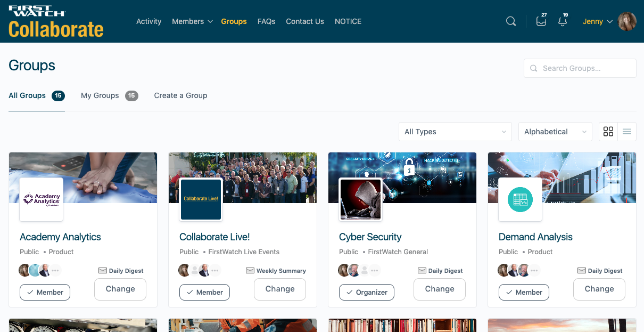Open Contact Us in the navigation
The image size is (644, 332).
pos(305,21)
